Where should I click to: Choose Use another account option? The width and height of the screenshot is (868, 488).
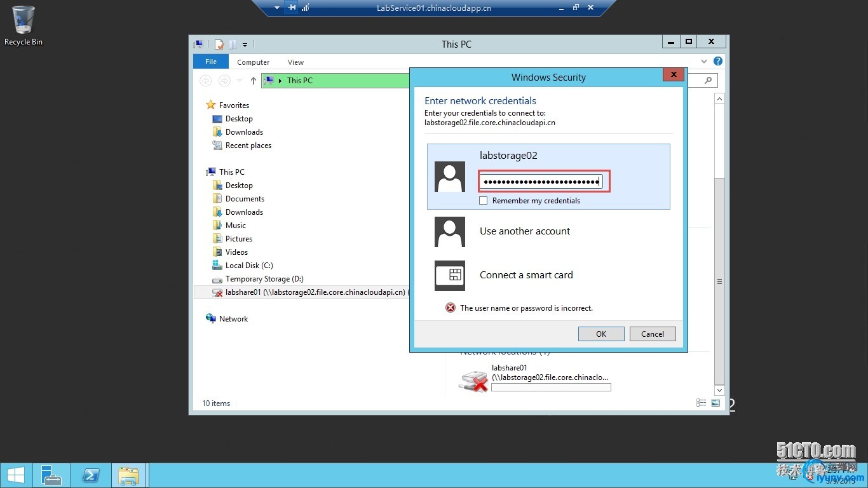[x=525, y=231]
